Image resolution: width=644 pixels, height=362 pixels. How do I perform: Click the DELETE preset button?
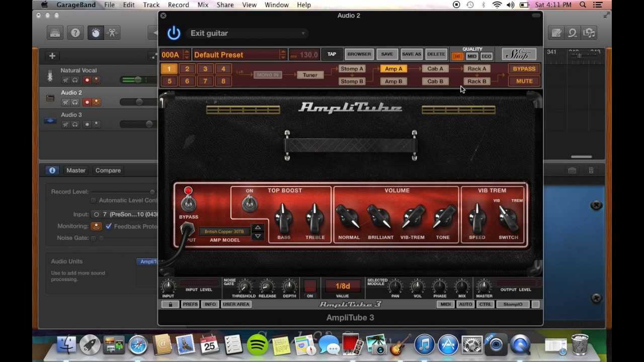436,54
